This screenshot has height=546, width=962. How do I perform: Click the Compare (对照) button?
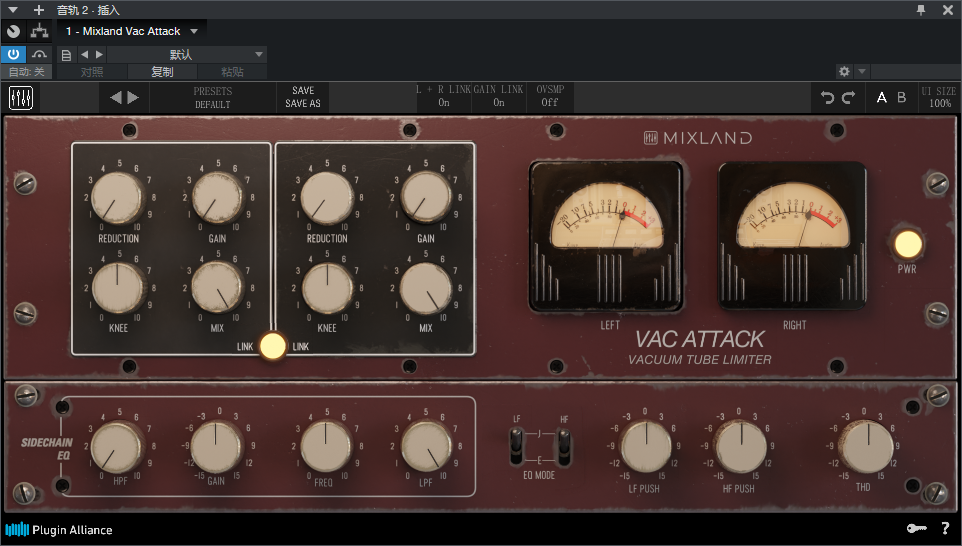(x=92, y=72)
